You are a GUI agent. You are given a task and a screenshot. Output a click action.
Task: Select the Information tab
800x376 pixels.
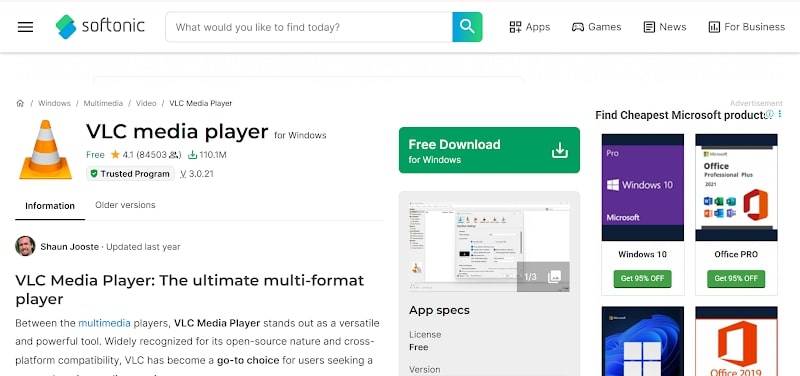coord(50,206)
